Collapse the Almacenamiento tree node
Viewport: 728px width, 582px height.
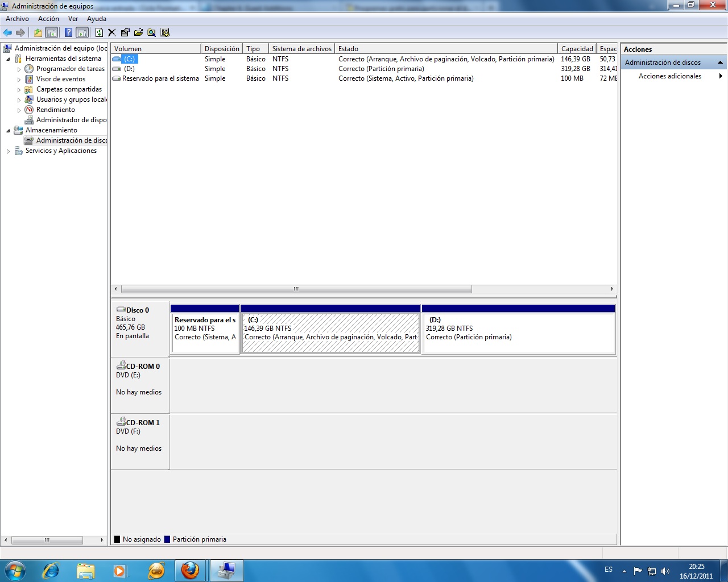tap(8, 131)
